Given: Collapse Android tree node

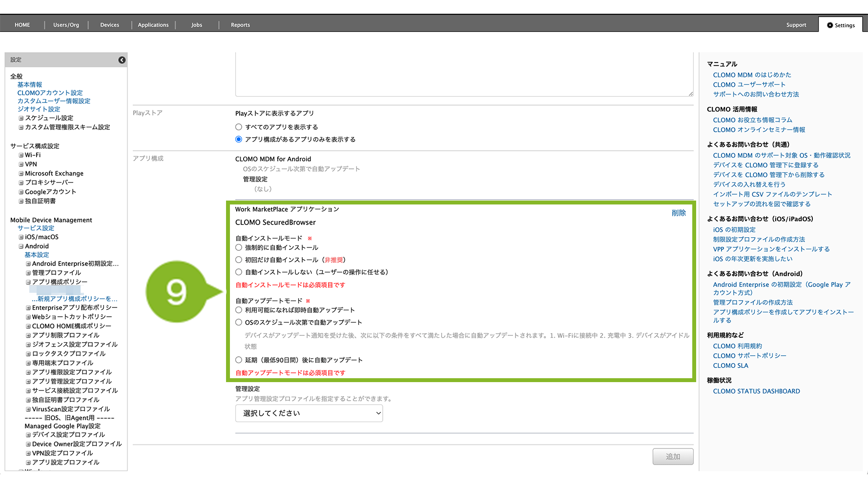Looking at the screenshot, I should coord(21,246).
